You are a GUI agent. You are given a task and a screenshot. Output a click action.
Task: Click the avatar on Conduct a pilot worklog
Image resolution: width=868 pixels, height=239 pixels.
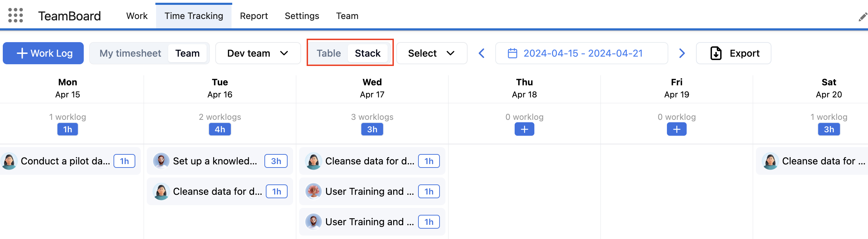[9, 161]
